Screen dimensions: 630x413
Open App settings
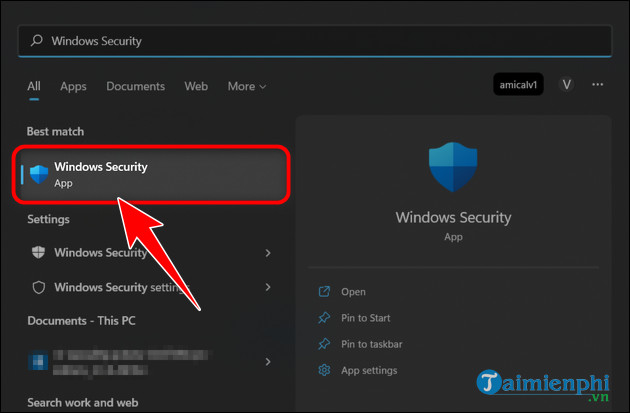(369, 370)
